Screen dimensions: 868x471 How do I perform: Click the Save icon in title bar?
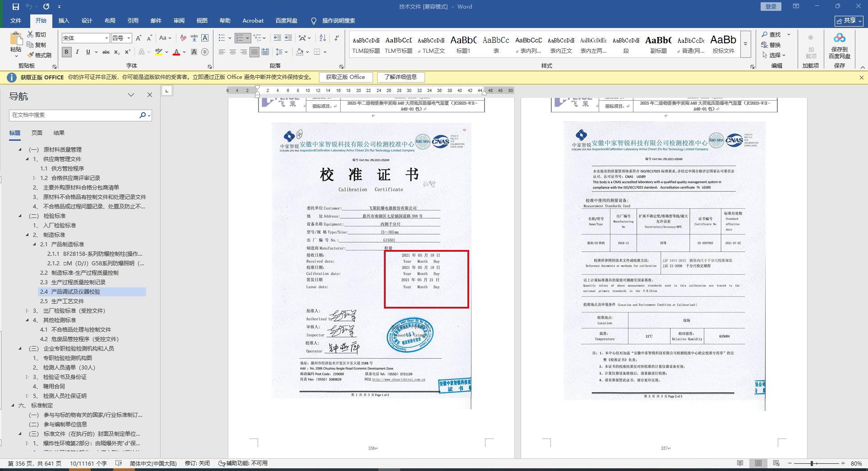click(x=16, y=7)
